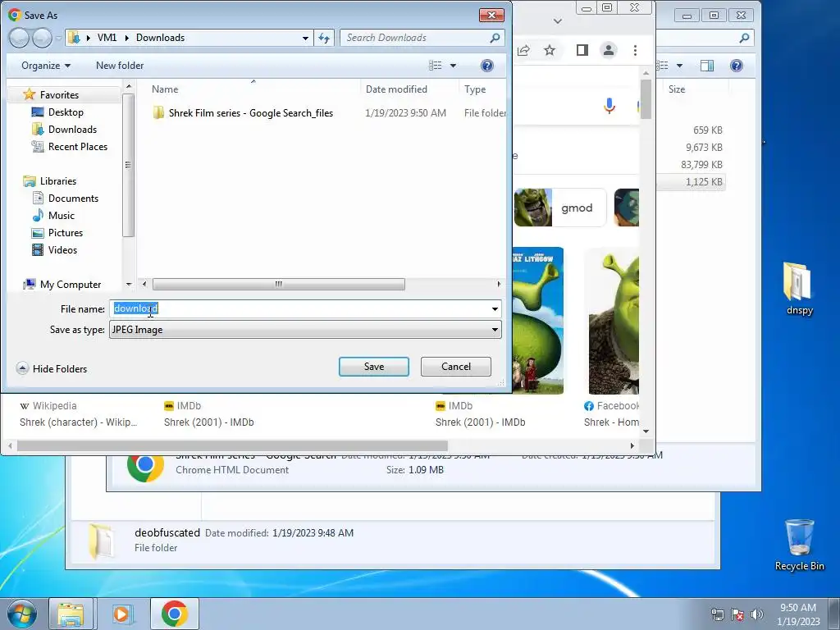Expand the address bar path dropdown
840x630 pixels.
pos(305,38)
